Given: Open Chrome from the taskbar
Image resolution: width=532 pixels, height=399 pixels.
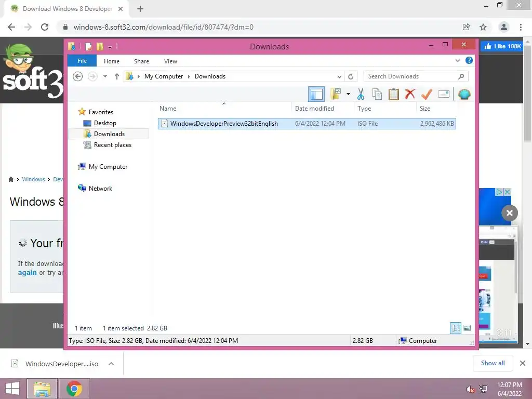Looking at the screenshot, I should [74, 389].
